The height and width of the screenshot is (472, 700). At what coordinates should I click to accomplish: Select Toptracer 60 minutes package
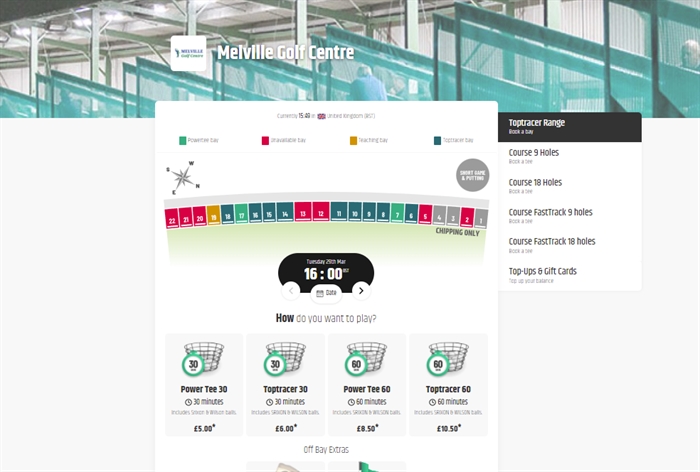[x=448, y=384]
